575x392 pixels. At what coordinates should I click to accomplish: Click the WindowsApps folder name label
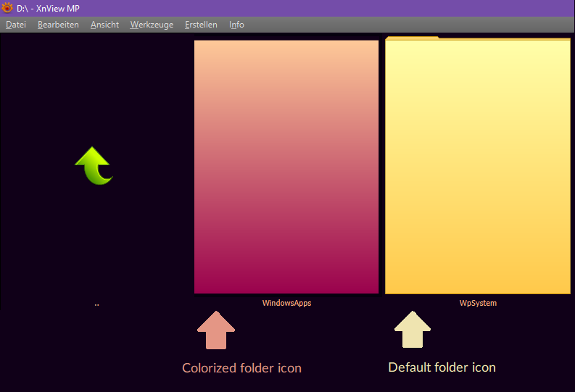286,303
